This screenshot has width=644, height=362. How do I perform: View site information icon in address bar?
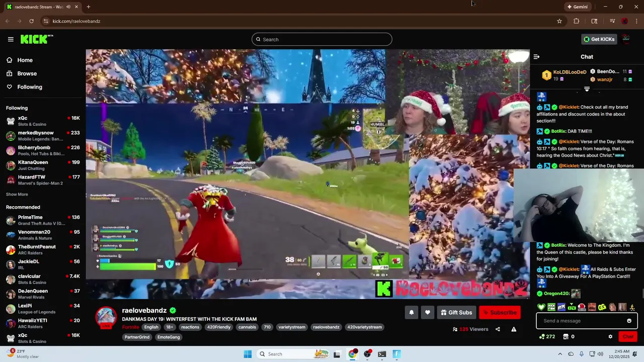(x=46, y=21)
